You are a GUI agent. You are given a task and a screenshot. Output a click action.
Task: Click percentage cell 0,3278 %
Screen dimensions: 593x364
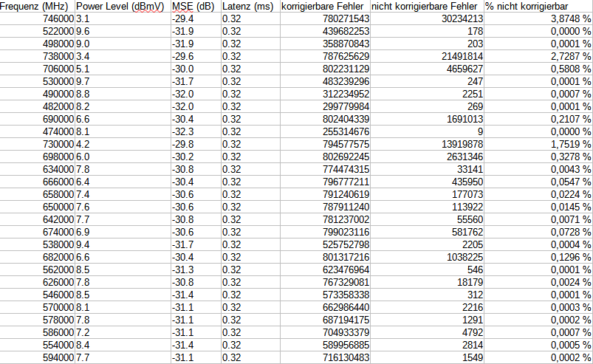(x=538, y=157)
